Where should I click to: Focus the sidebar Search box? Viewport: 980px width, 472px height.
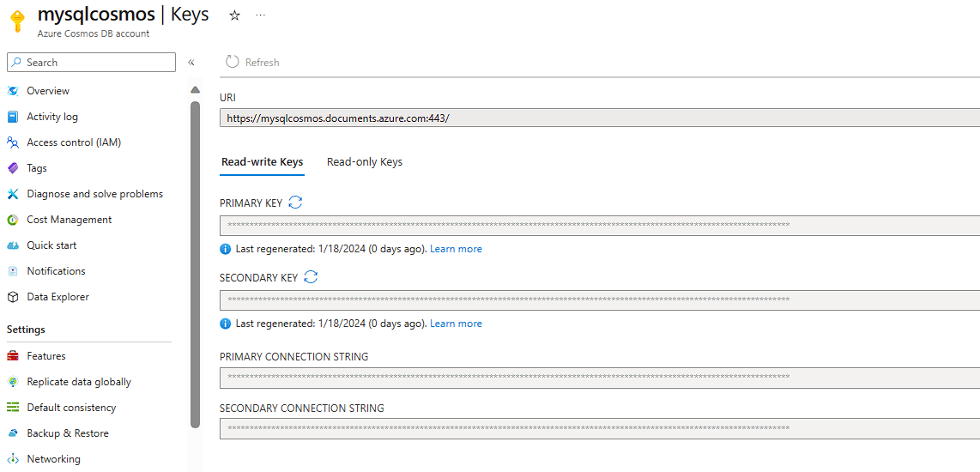(x=91, y=63)
